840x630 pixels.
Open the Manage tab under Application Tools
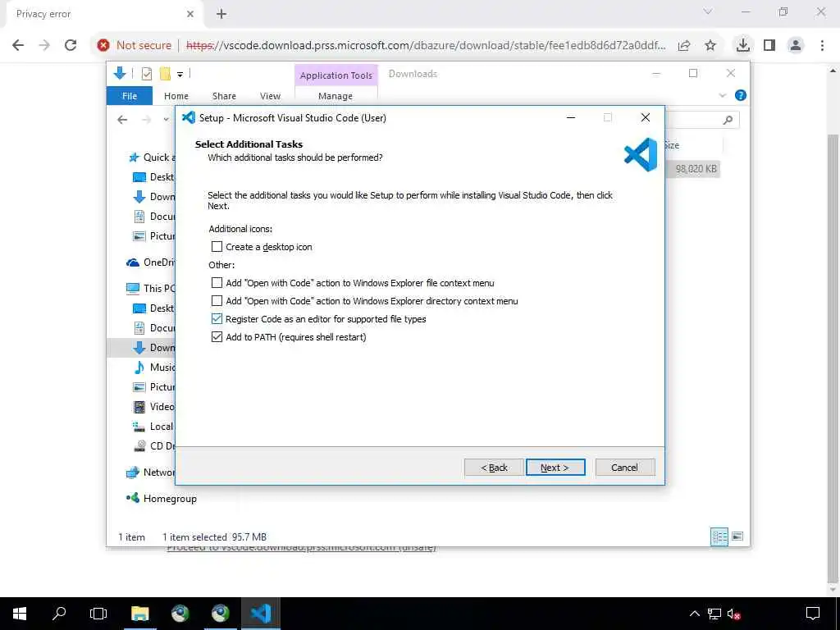(336, 96)
